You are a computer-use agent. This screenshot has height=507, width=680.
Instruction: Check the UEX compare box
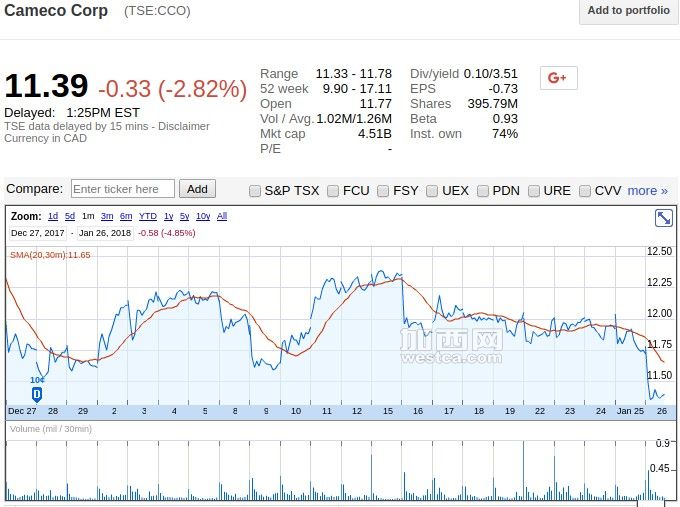coord(433,190)
